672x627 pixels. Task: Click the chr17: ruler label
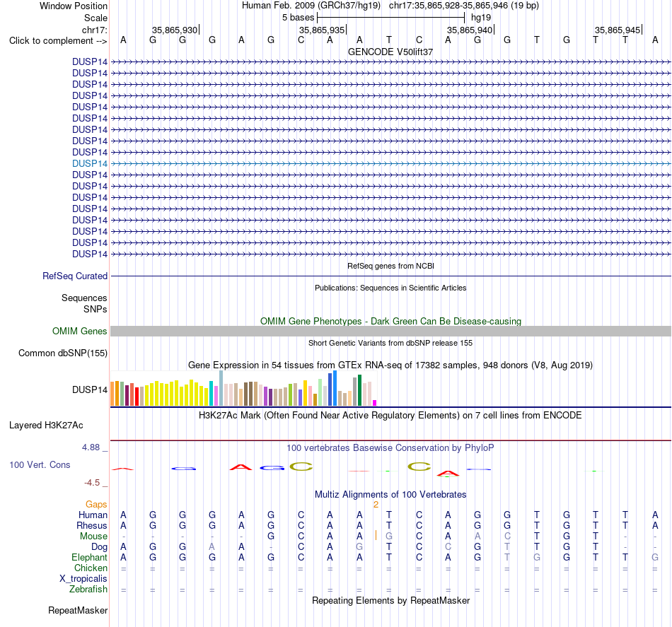94,30
